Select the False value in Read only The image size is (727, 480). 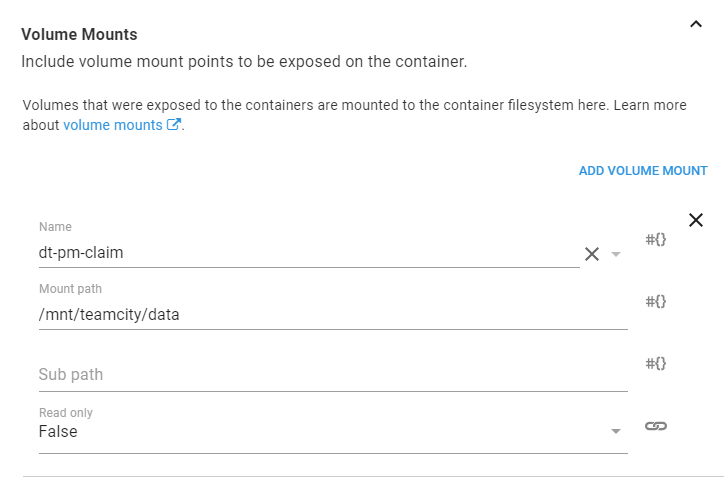click(x=58, y=432)
